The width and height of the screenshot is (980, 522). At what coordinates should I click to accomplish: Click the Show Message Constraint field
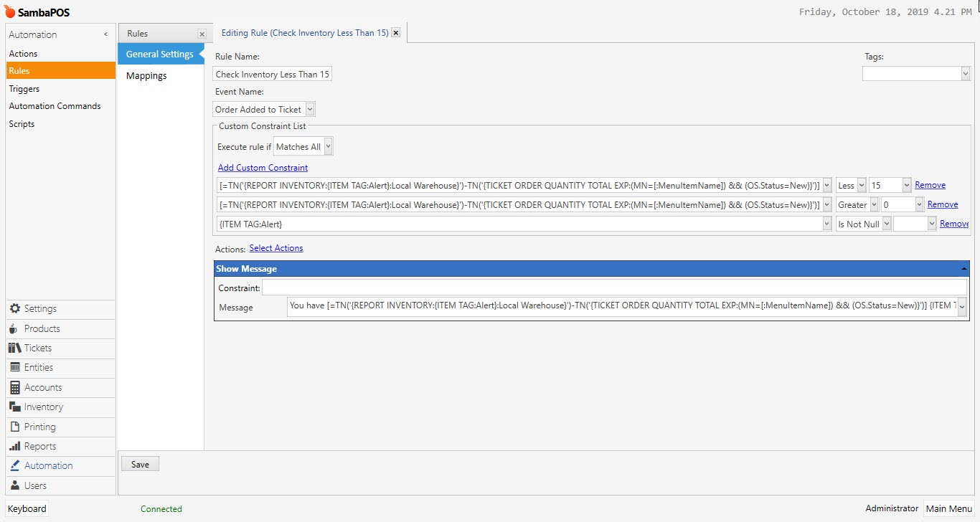614,288
